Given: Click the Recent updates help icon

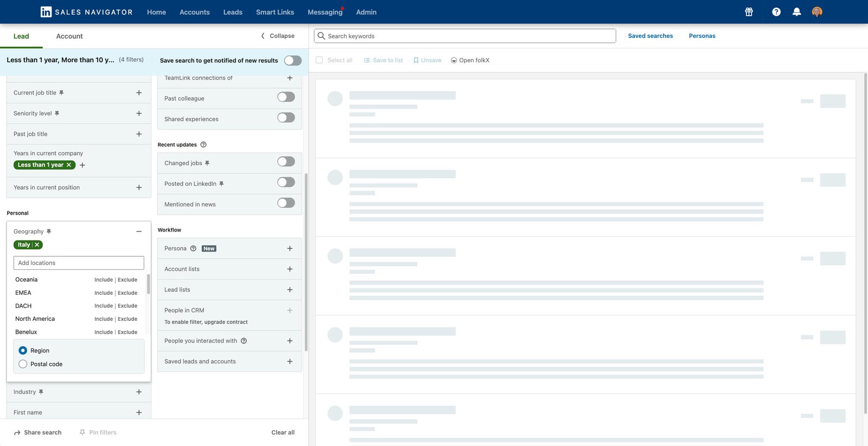Looking at the screenshot, I should tap(203, 145).
